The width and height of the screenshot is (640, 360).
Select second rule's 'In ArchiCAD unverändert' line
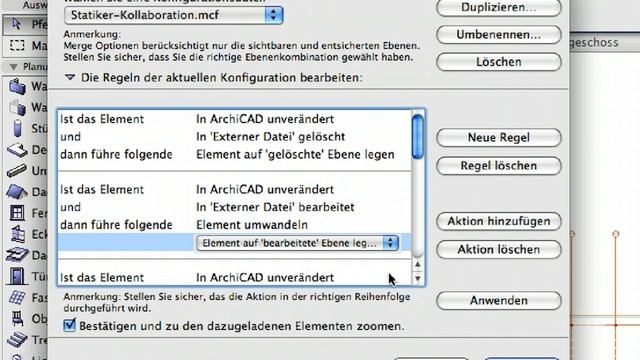pos(265,189)
